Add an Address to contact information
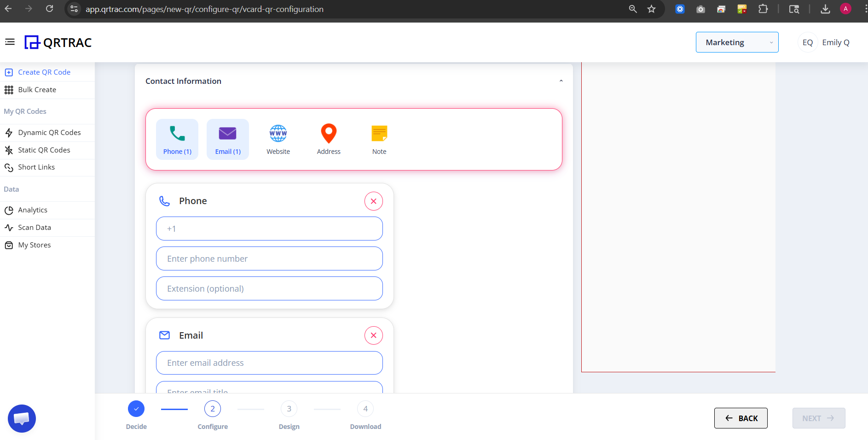The height and width of the screenshot is (440, 868). coord(328,138)
